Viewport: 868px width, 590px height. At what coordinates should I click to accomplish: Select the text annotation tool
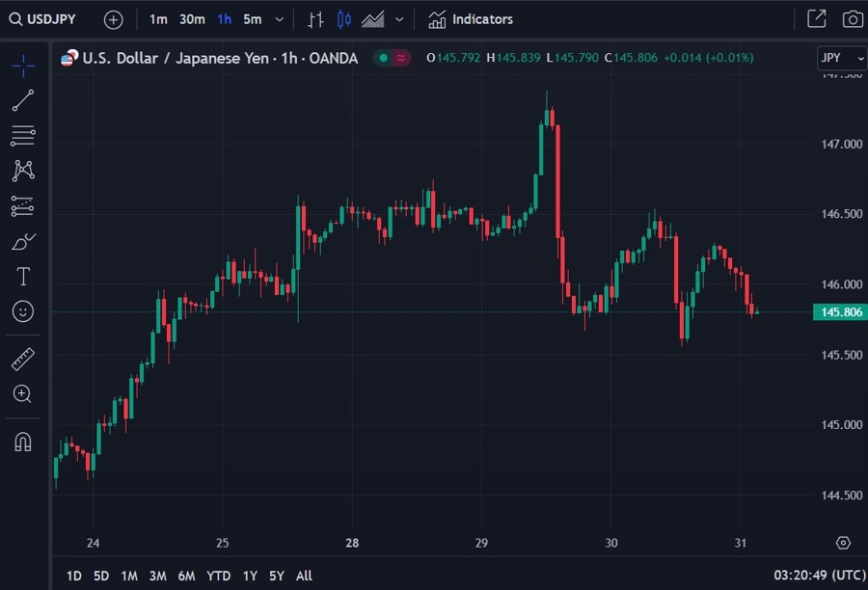pos(23,276)
